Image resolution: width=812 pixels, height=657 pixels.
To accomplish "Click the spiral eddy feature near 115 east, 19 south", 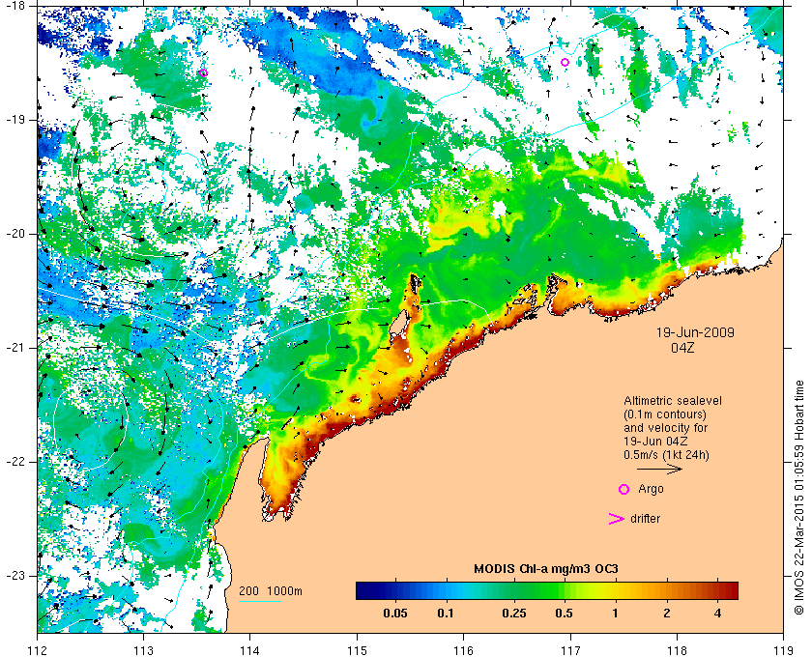I will (371, 111).
